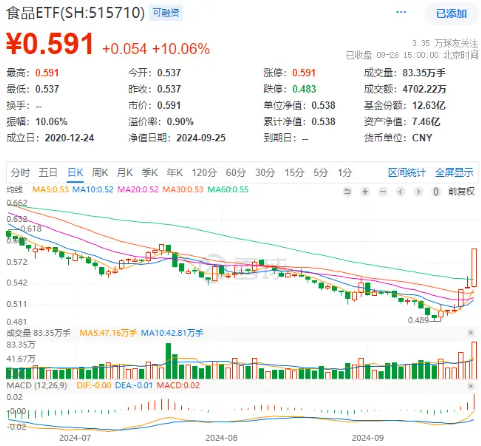Click the latest limit-up candlestick on chart
Viewport: 481px width, 446px height.
[474, 267]
